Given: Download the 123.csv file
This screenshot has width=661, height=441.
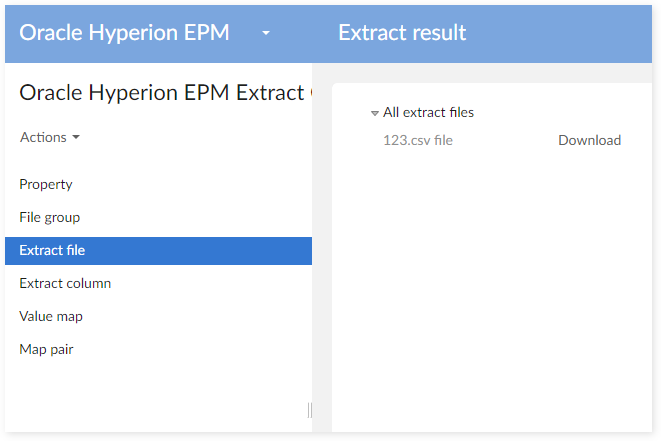Looking at the screenshot, I should point(589,140).
